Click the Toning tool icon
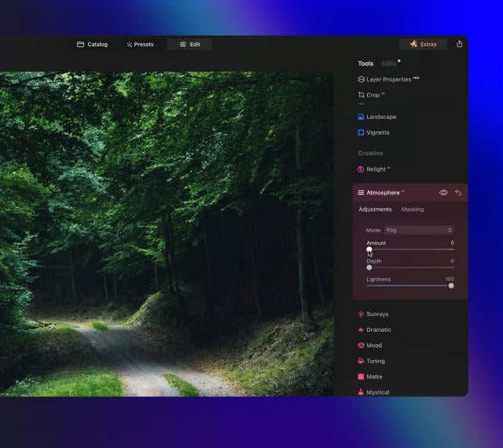The width and height of the screenshot is (503, 448). click(x=361, y=361)
